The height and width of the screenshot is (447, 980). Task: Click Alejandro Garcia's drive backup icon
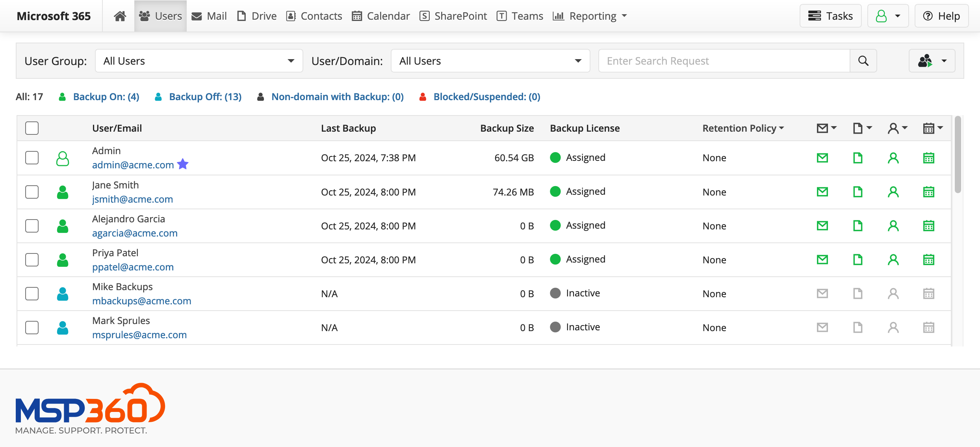coord(857,226)
